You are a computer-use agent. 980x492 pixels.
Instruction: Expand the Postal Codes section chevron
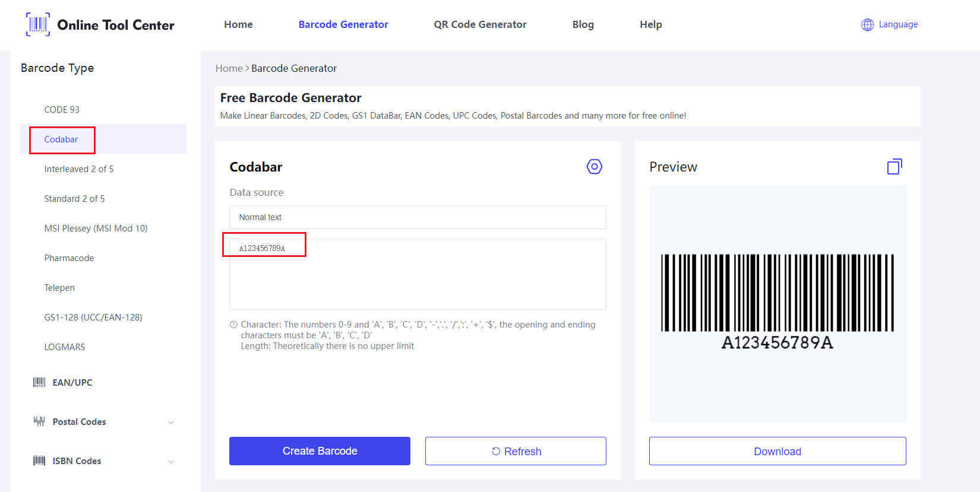[171, 423]
